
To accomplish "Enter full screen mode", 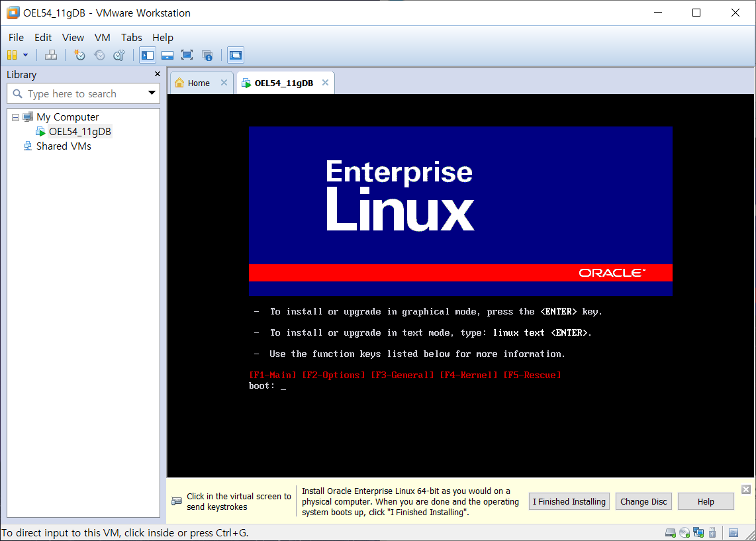I will (187, 56).
